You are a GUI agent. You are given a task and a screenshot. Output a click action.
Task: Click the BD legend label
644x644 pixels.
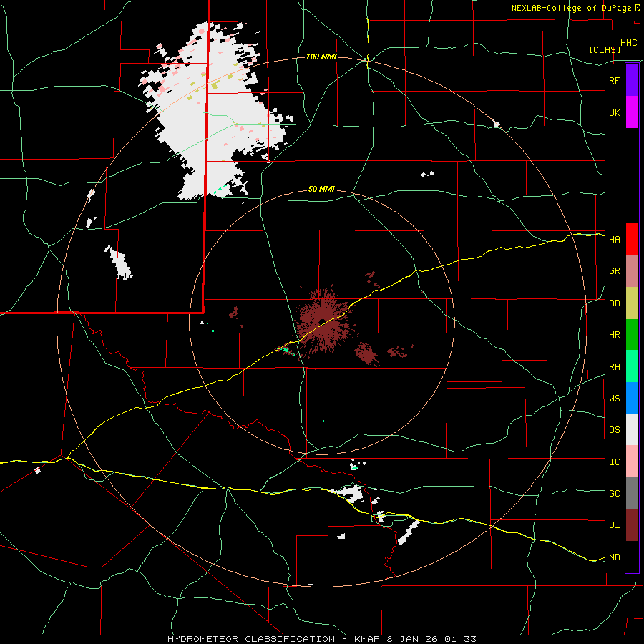615,303
